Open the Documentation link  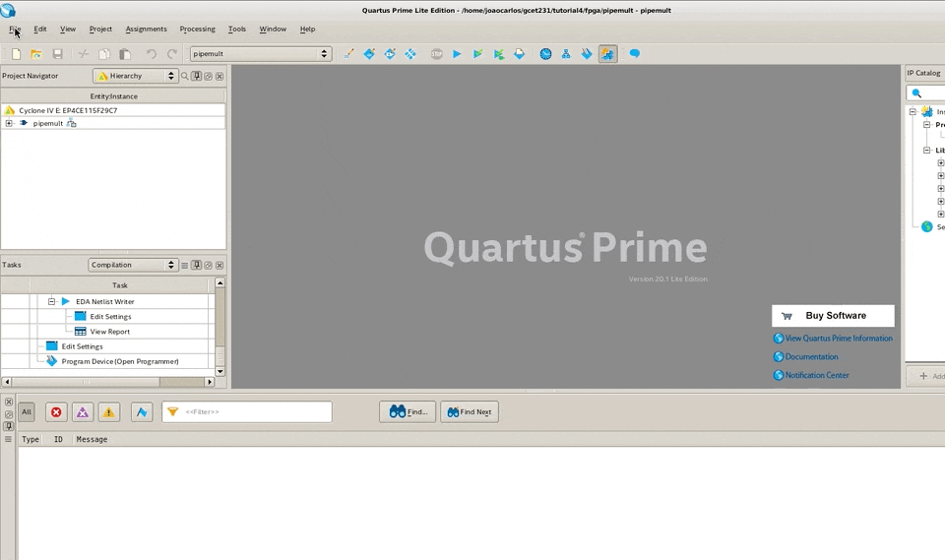click(811, 357)
